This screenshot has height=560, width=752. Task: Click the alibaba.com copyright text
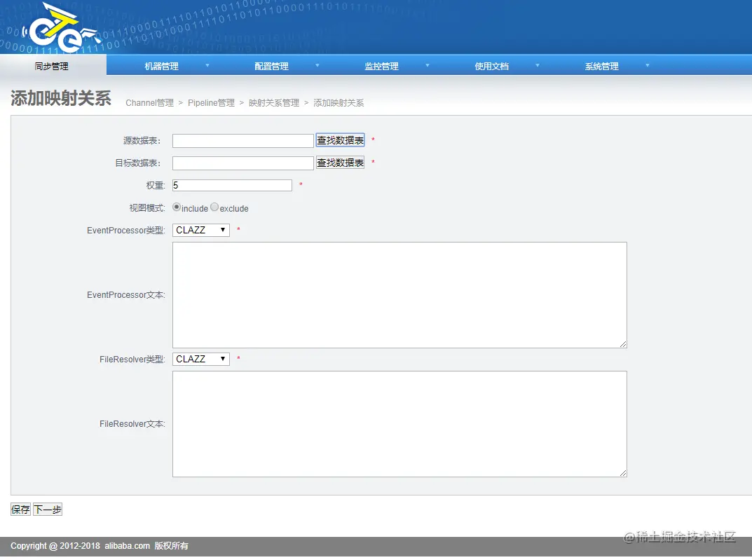[127, 545]
